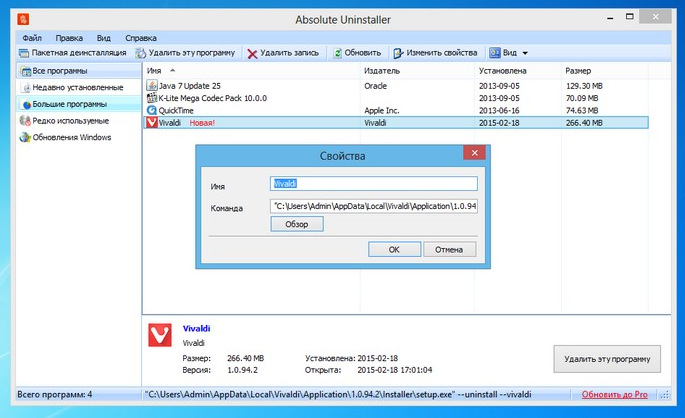The width and height of the screenshot is (685, 418).
Task: Select Редко используемые category
Action: 79,121
